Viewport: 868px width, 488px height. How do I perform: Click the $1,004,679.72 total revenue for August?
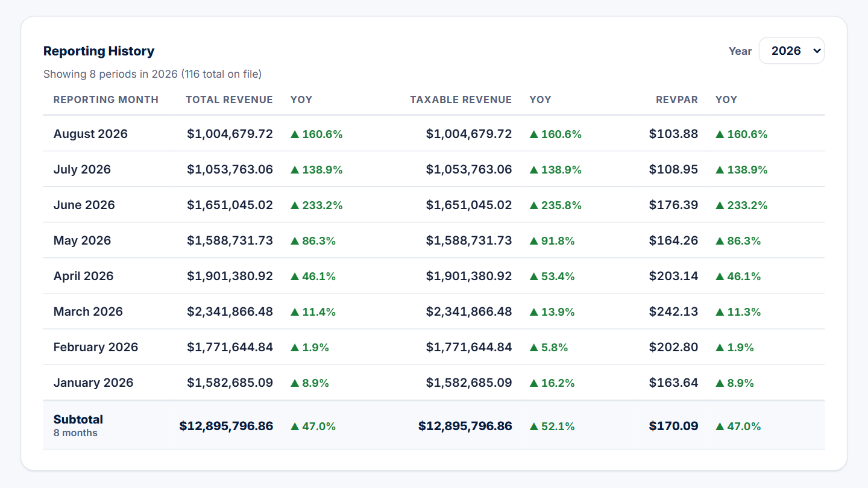pyautogui.click(x=230, y=134)
